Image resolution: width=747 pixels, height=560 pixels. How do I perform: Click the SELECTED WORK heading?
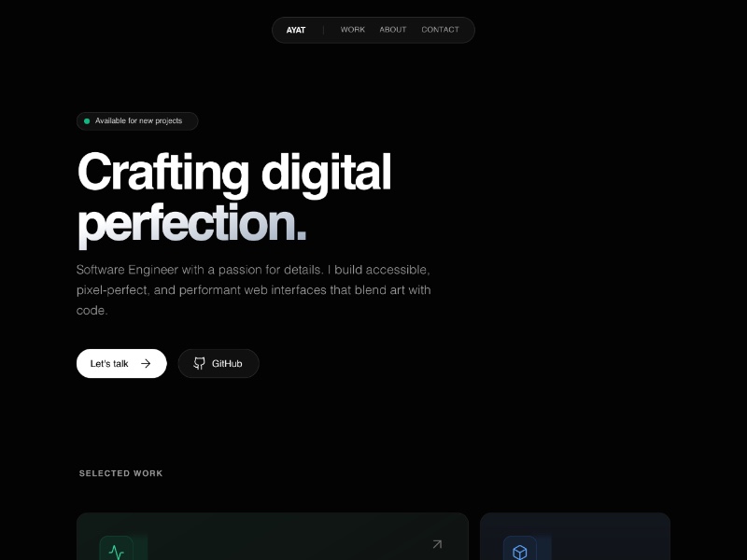point(121,473)
